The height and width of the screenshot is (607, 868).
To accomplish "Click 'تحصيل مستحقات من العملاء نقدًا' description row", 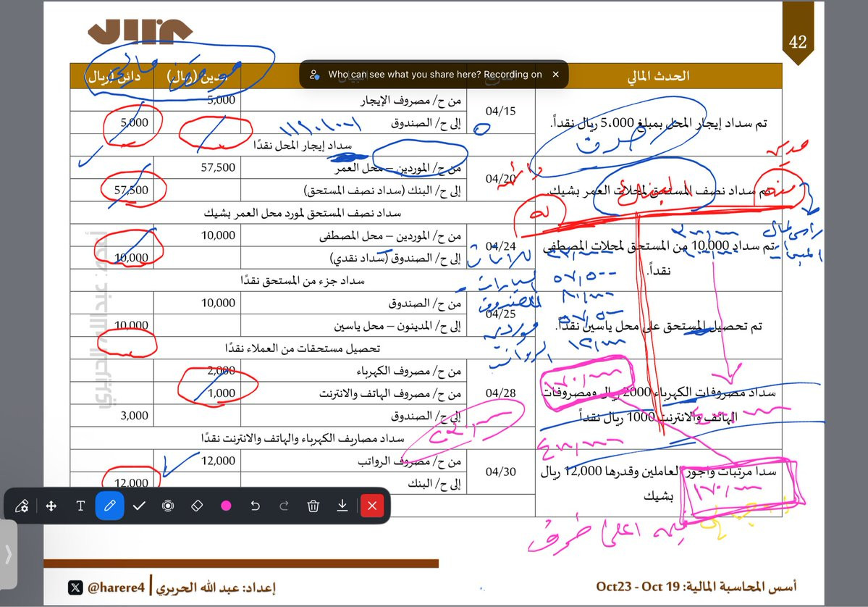I will click(303, 348).
